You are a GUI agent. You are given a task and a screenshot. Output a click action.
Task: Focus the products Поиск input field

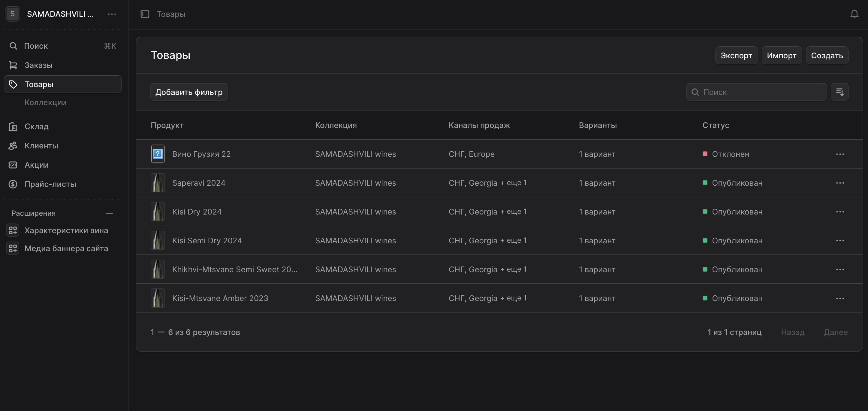(756, 92)
